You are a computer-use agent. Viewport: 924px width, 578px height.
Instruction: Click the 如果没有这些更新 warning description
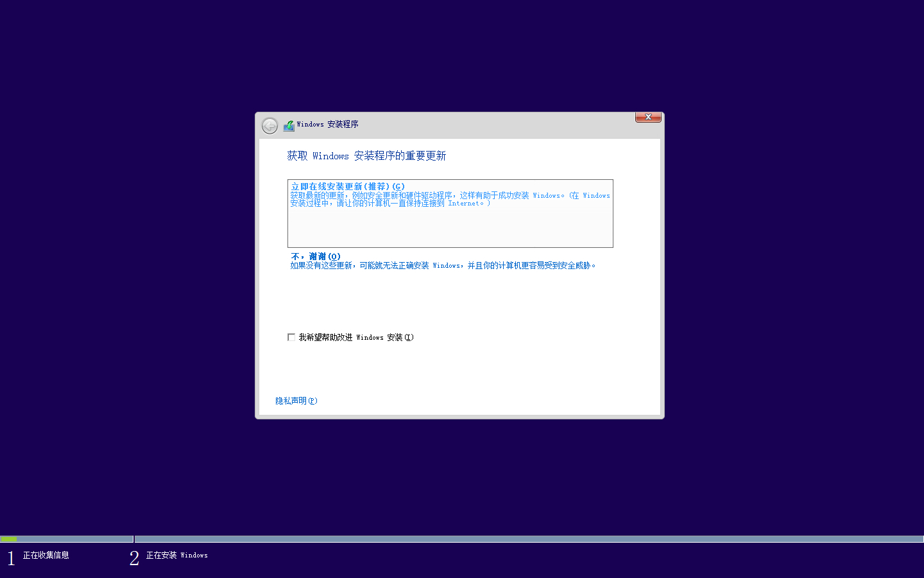(x=443, y=266)
